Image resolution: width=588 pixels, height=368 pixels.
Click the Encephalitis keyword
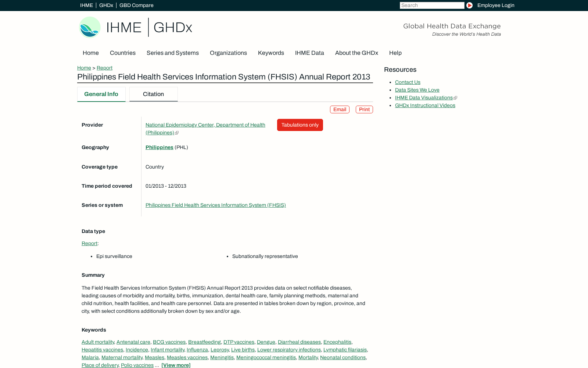(337, 342)
